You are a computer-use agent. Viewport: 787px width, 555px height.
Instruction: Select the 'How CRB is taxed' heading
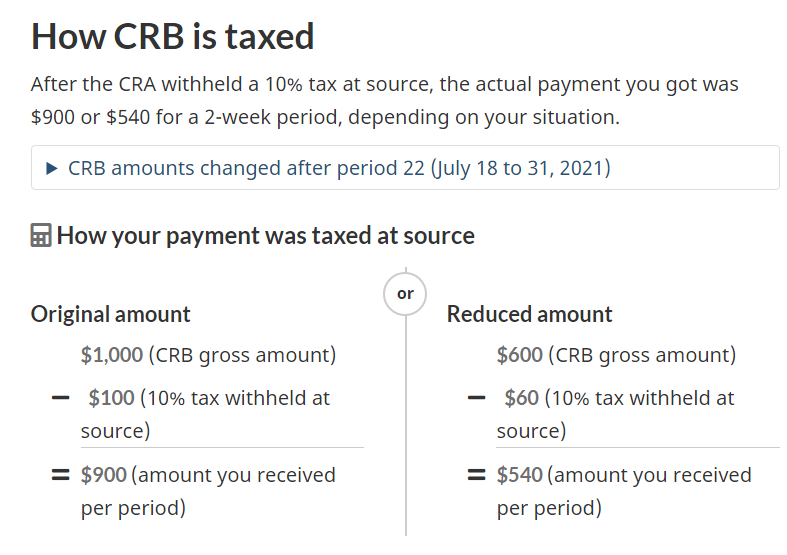pos(173,37)
